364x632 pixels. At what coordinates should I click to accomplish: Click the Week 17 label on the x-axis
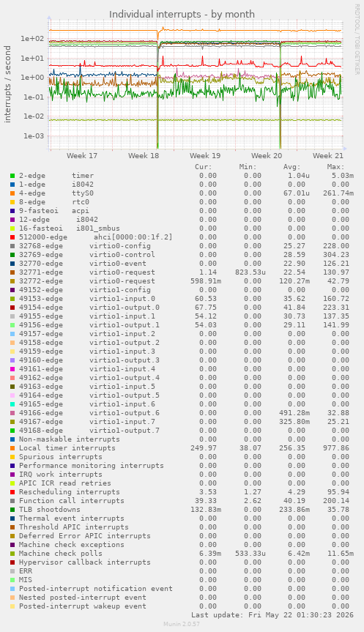tap(82, 155)
